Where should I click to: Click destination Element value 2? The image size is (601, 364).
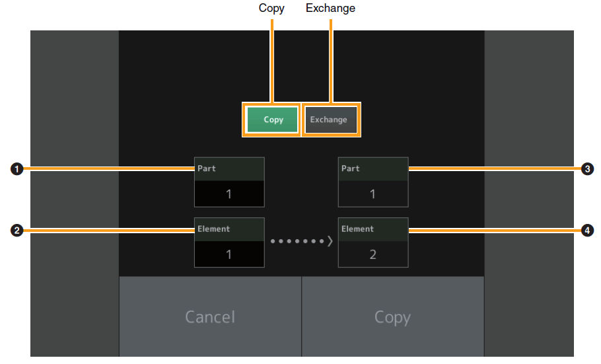(373, 254)
